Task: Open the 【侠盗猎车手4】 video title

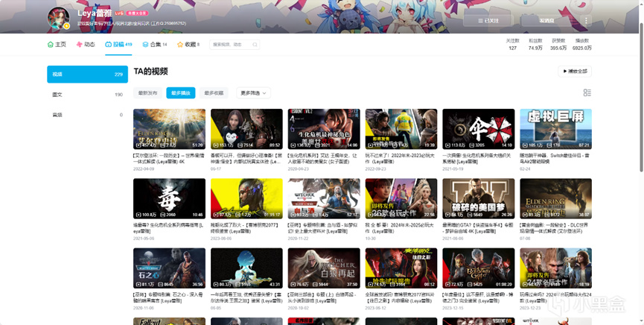Action: click(x=478, y=228)
